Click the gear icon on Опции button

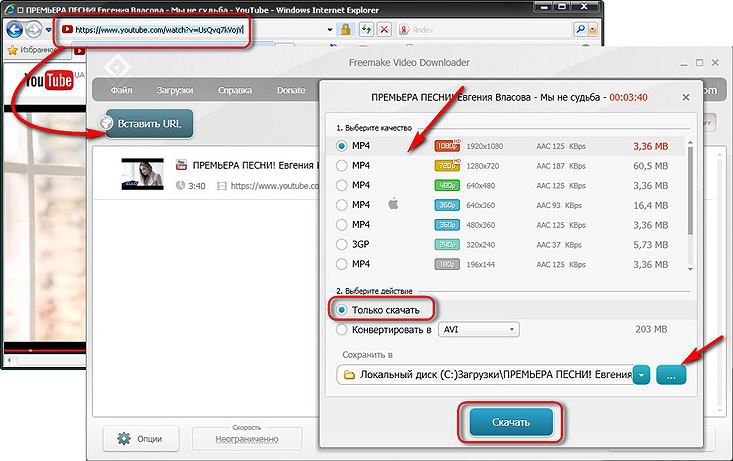(x=124, y=439)
